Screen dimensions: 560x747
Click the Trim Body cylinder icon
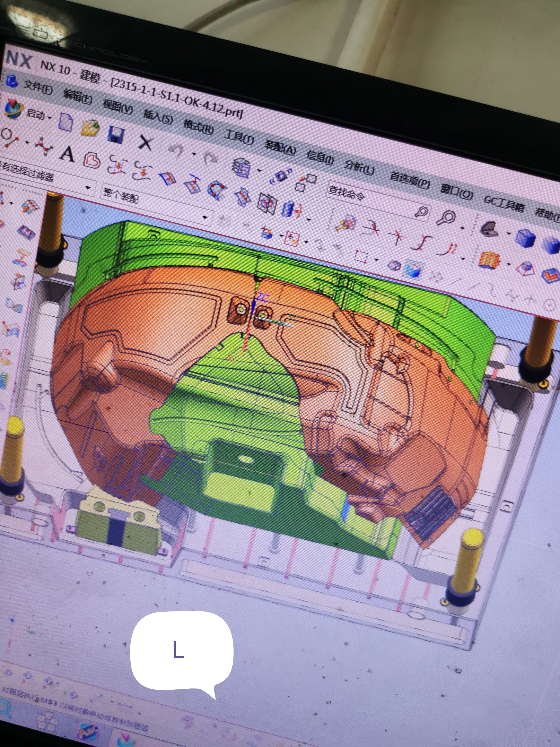(x=291, y=209)
